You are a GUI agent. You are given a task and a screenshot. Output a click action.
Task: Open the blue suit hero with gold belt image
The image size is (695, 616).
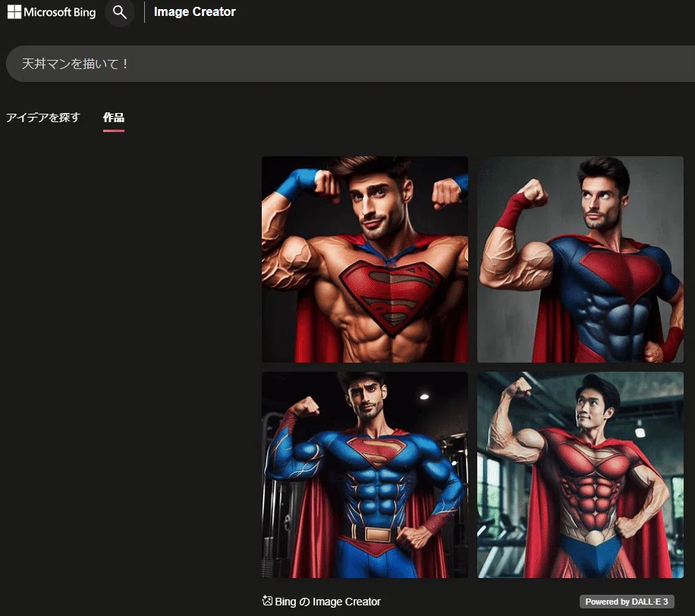(x=365, y=475)
